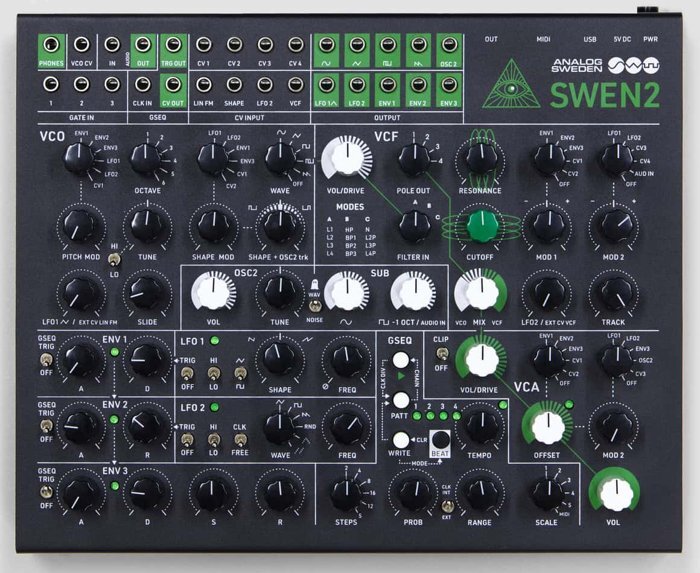Click the Analog Sweden waveform logo

tap(634, 66)
